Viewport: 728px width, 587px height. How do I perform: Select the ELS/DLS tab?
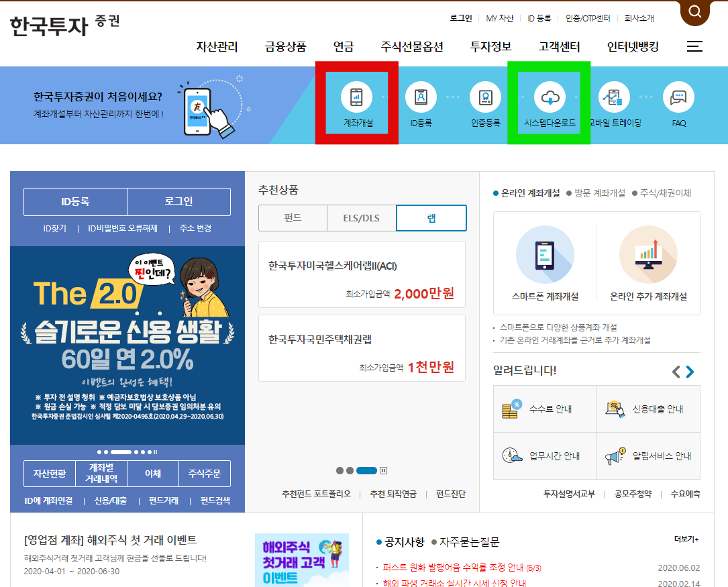pos(361,217)
